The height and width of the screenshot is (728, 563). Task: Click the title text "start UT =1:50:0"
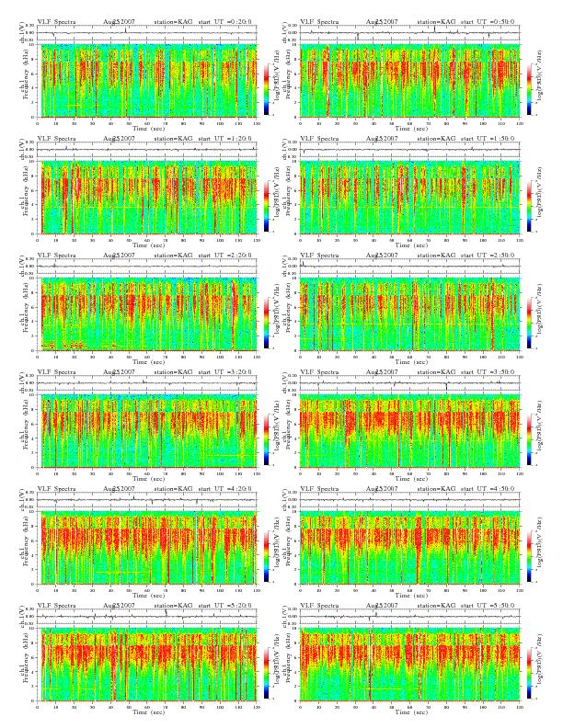point(488,139)
